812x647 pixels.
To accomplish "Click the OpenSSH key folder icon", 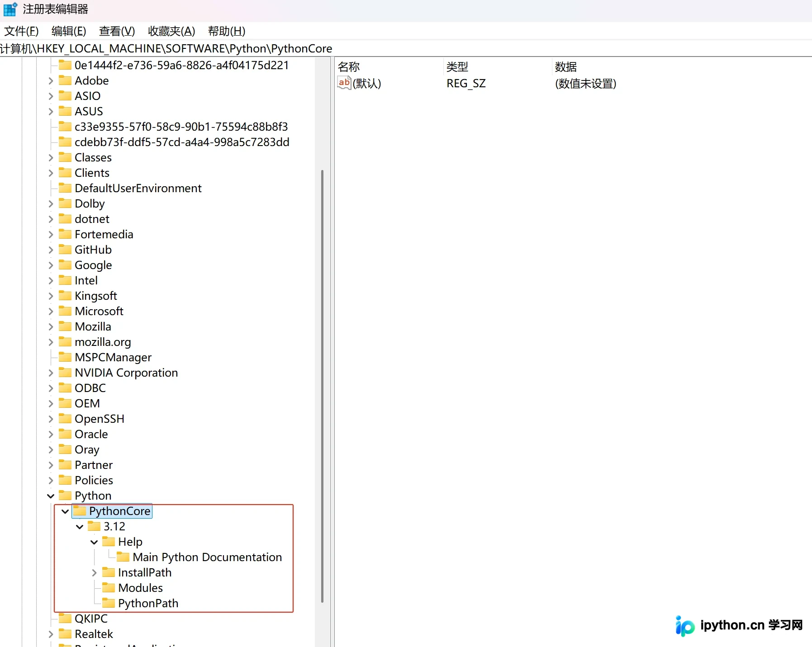I will click(65, 419).
